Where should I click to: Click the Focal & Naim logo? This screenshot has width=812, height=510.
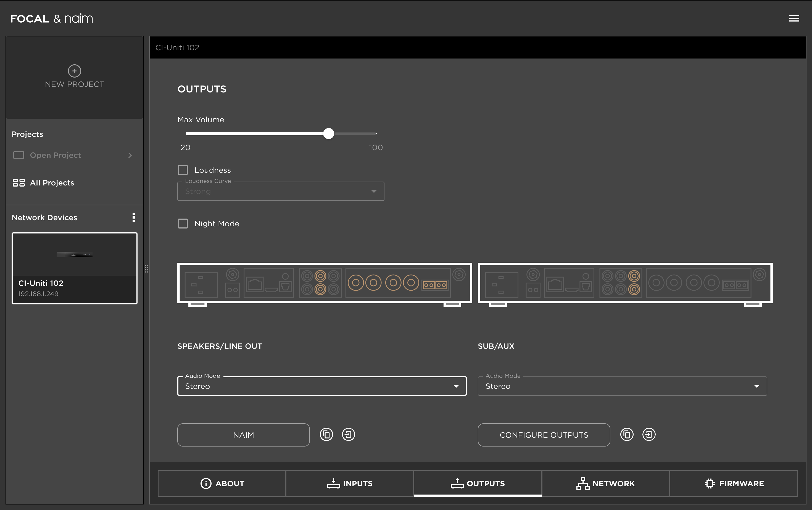pyautogui.click(x=52, y=18)
